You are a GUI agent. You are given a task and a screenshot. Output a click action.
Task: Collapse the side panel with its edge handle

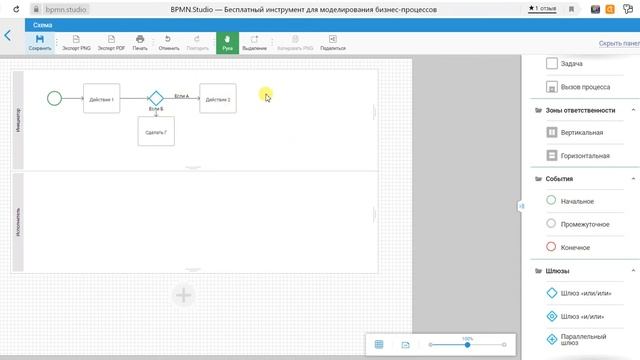(x=521, y=206)
